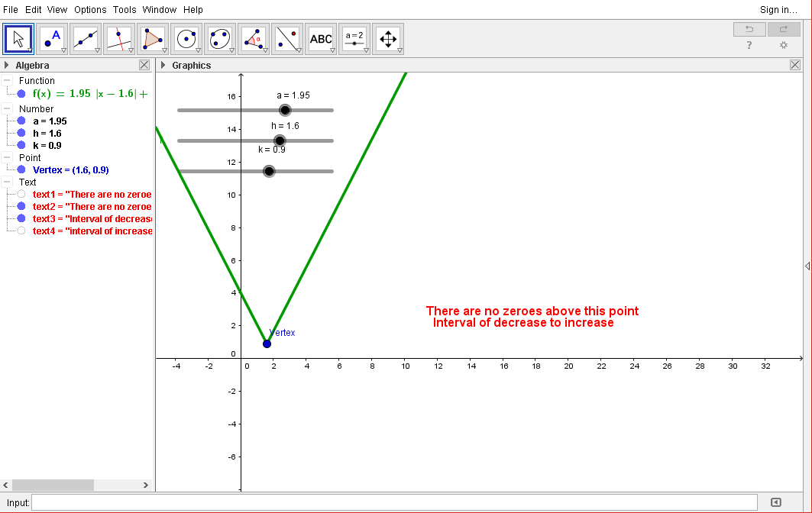Screen dimensions: 812x513
Task: Open the Move Graphics View dropdown arrow
Action: (400, 50)
